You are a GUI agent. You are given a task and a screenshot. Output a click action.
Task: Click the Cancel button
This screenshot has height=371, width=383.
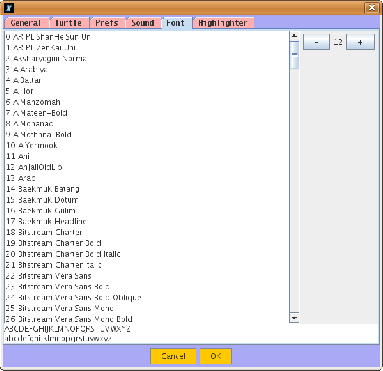click(x=173, y=356)
